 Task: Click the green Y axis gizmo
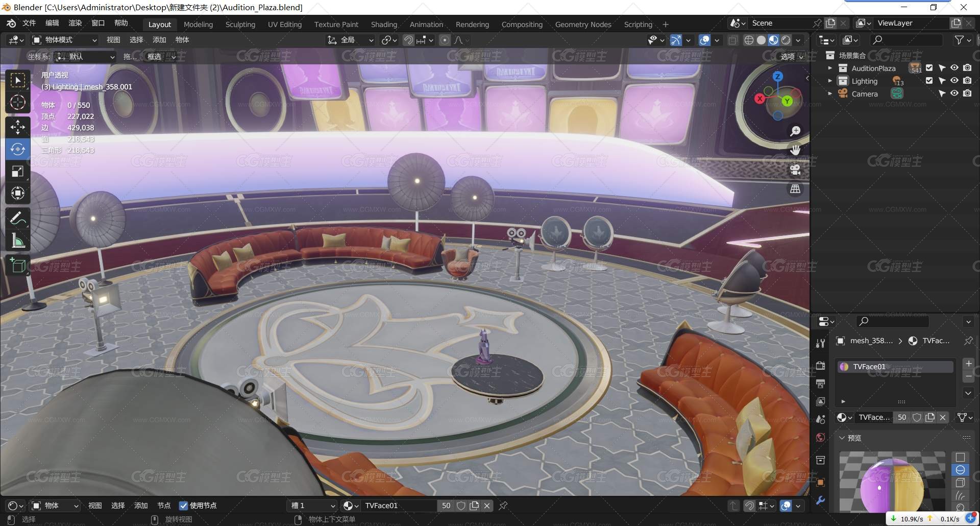coord(787,101)
